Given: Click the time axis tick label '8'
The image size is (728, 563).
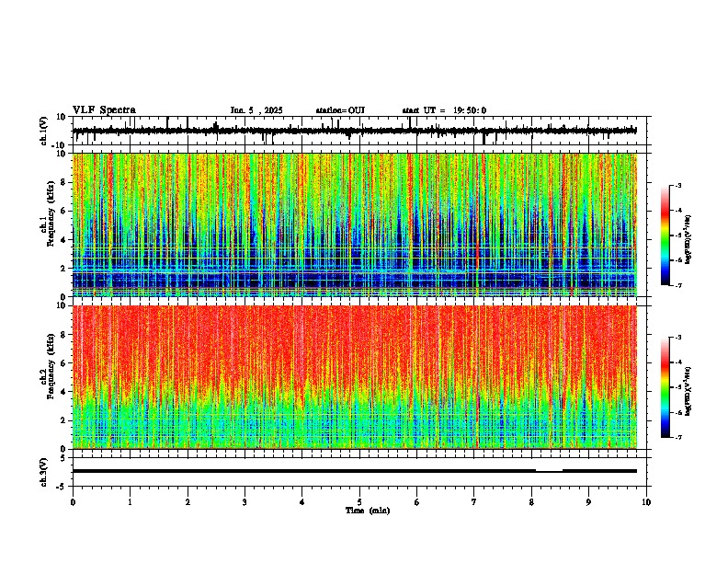Looking at the screenshot, I should (x=531, y=502).
